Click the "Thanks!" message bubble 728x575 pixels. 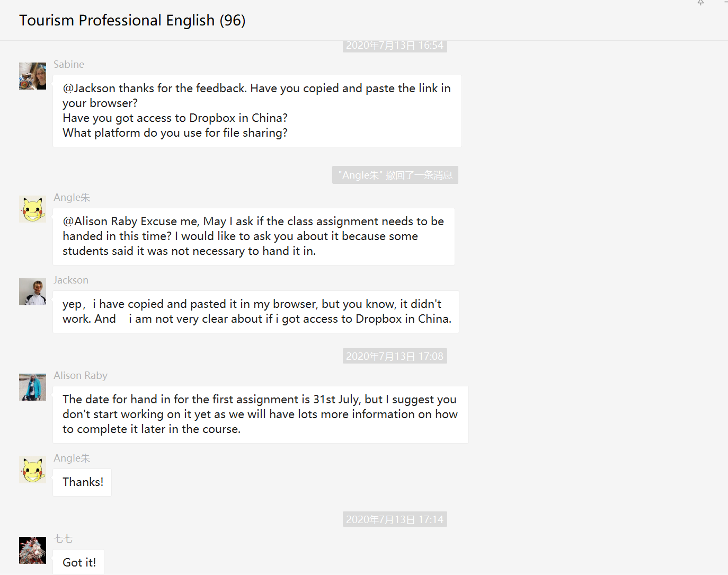(83, 482)
